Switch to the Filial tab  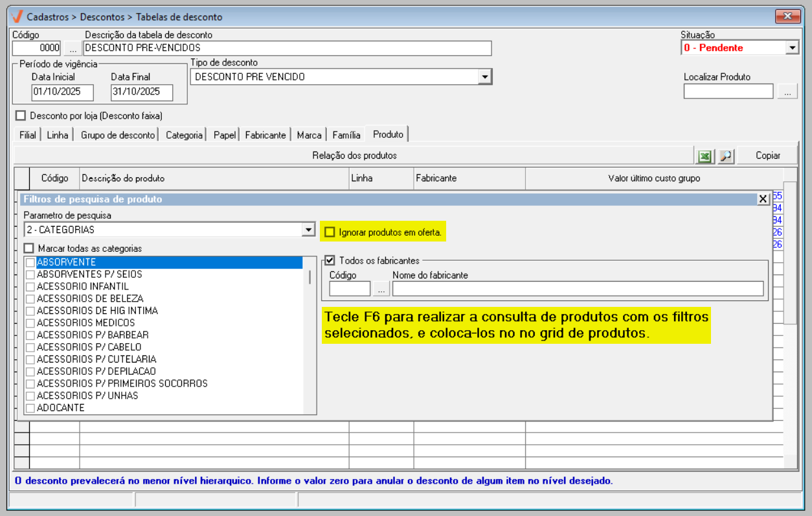(x=27, y=135)
